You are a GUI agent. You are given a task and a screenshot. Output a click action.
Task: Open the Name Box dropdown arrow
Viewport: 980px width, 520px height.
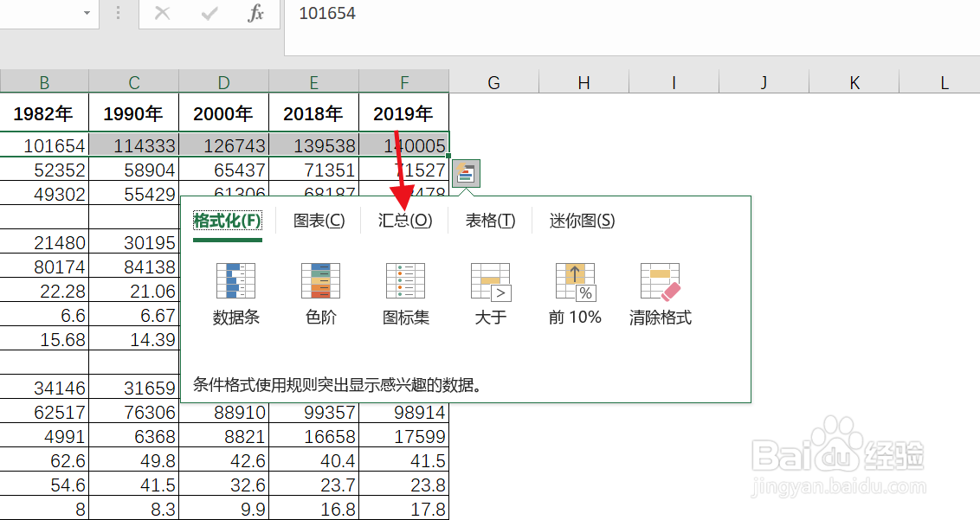(86, 14)
